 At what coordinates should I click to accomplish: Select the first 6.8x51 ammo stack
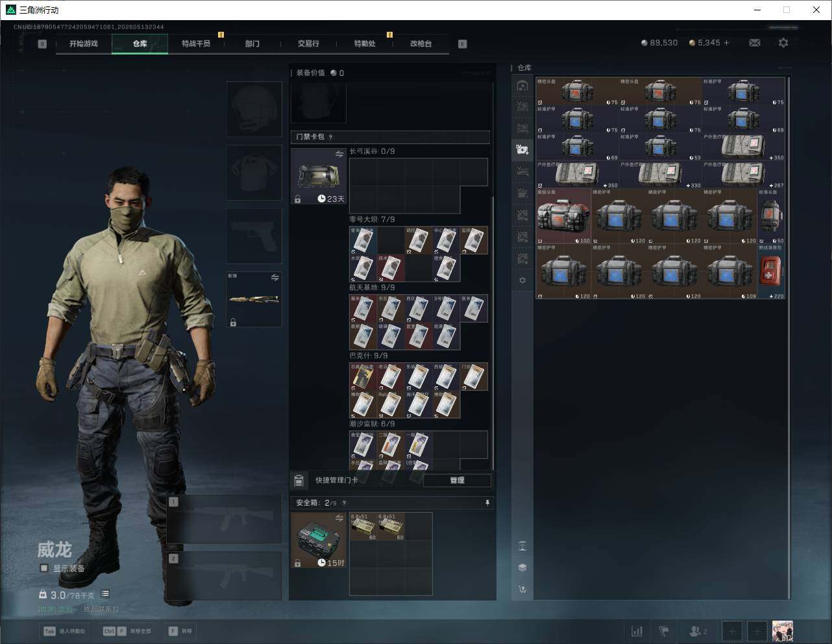tap(363, 526)
